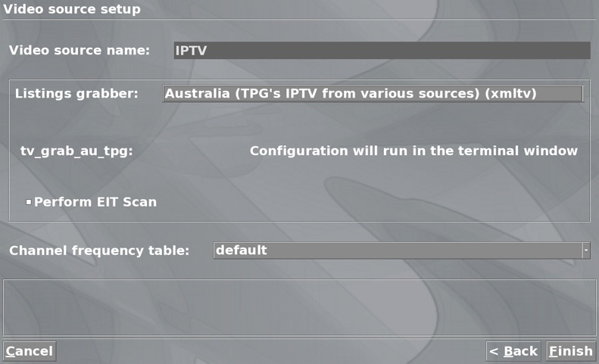
Task: Enable the Perform EIT Scan checkbox
Action: pos(29,202)
